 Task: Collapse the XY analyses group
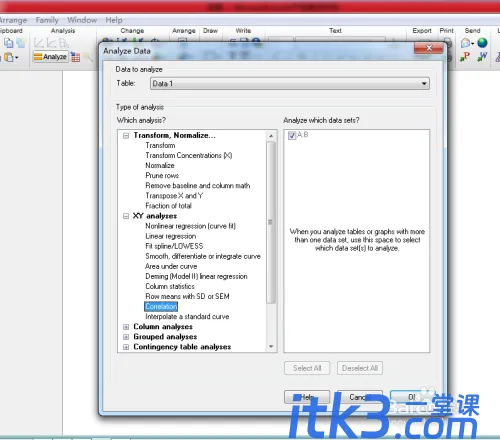[x=126, y=216]
